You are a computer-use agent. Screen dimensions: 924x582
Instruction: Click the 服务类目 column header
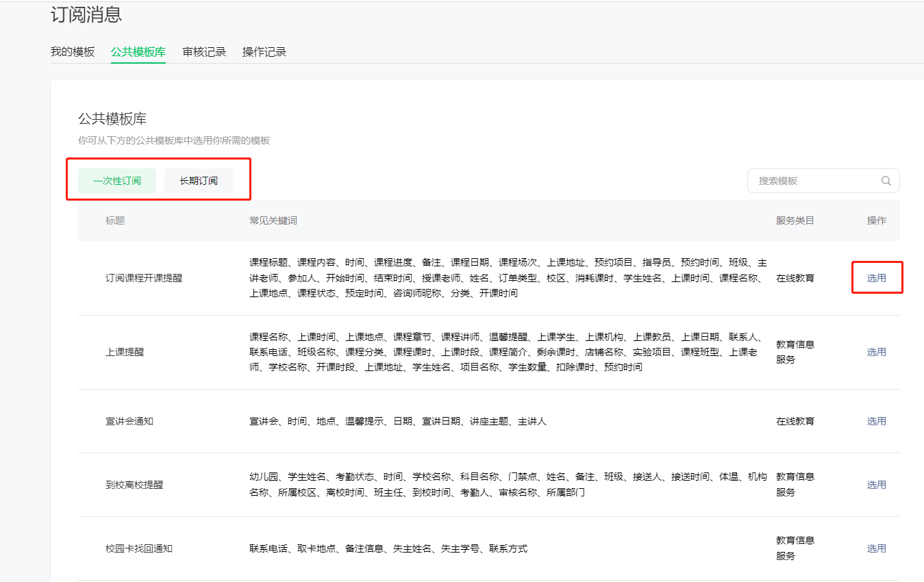point(795,220)
